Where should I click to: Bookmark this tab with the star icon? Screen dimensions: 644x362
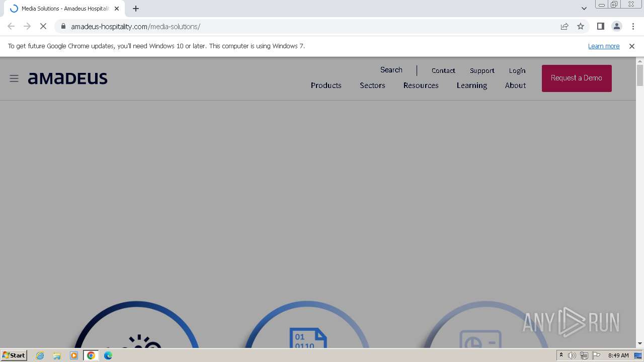(x=581, y=26)
